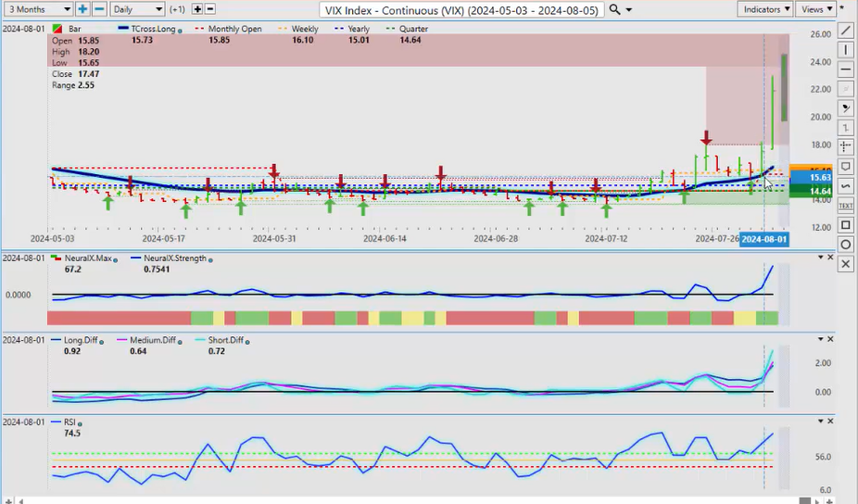858x504 pixels.
Task: Select the callout annotation tool
Action: (x=846, y=167)
